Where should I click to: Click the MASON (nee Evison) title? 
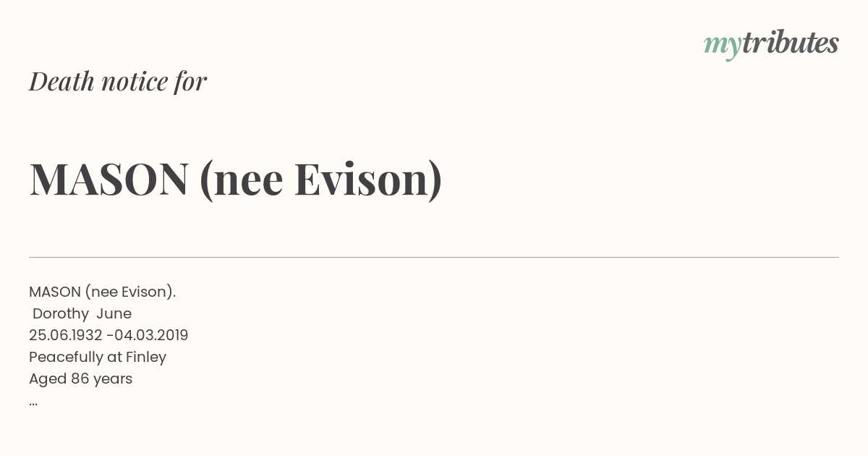[x=236, y=179]
